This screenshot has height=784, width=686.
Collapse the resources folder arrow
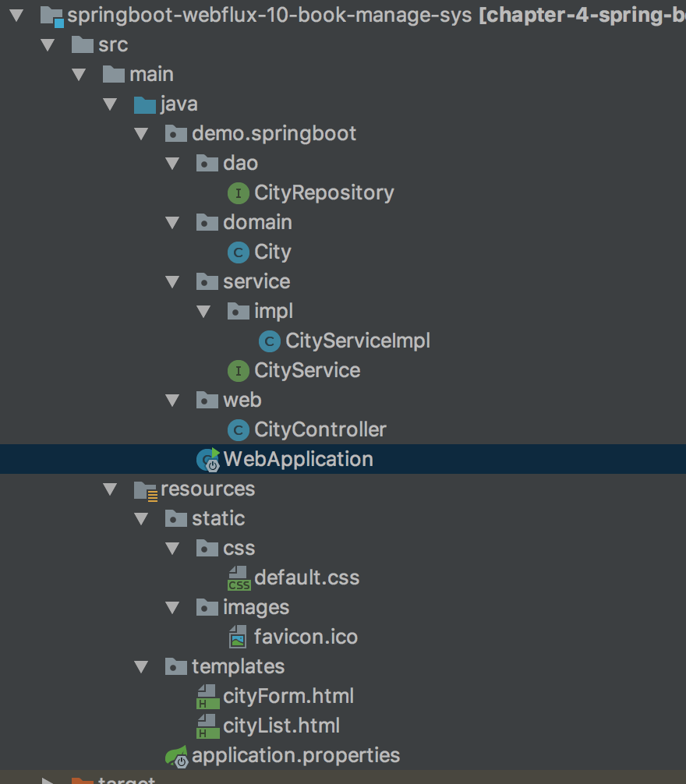pyautogui.click(x=110, y=489)
